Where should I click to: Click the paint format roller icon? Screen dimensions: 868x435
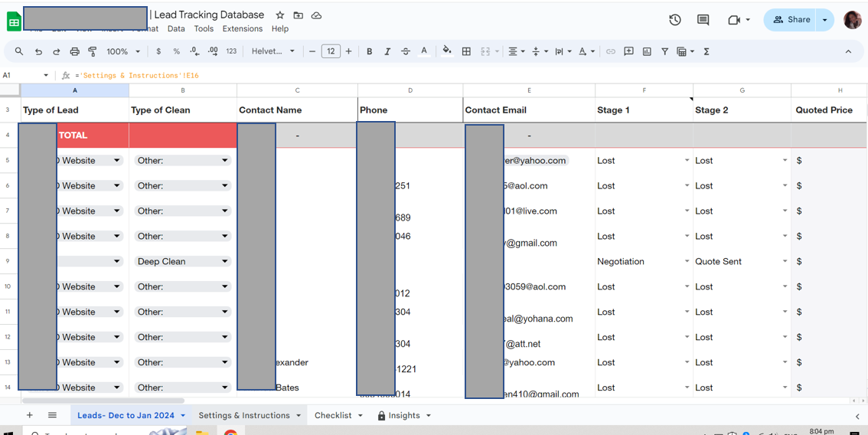coord(93,51)
